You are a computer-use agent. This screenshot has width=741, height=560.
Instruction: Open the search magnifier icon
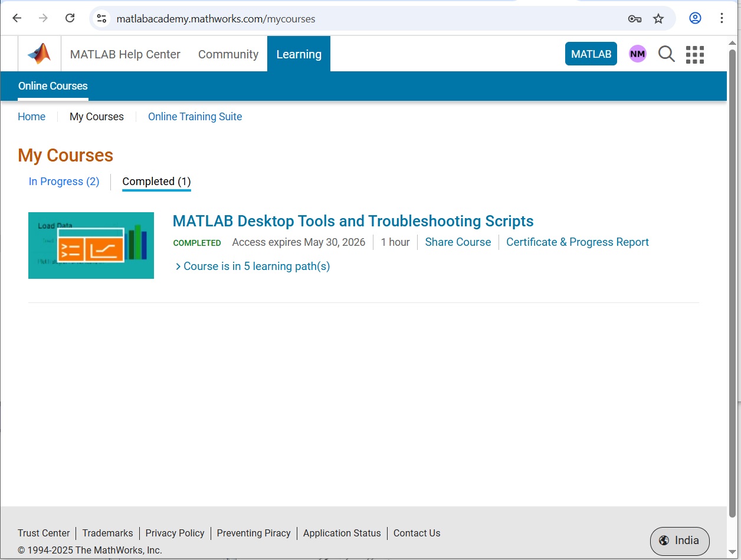point(667,54)
